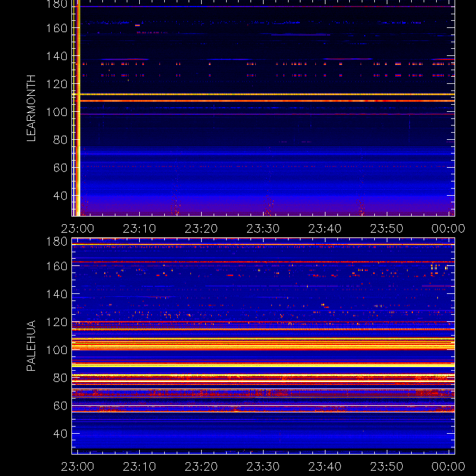Choose the 180 frequency label on Palehua axis
Viewport: 476px width, 476px height.
[x=57, y=242]
